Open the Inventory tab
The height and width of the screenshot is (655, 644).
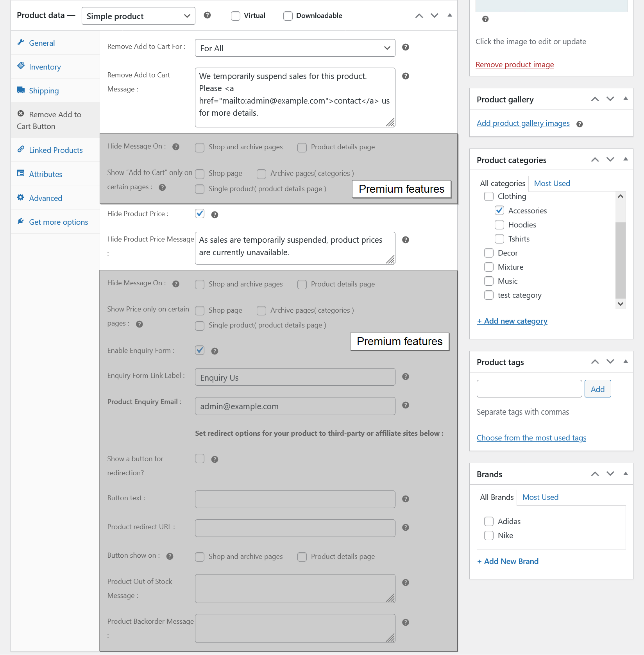45,67
